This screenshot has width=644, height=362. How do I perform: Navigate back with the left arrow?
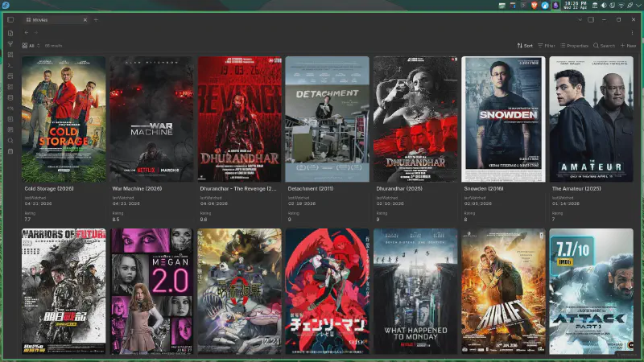pos(27,32)
